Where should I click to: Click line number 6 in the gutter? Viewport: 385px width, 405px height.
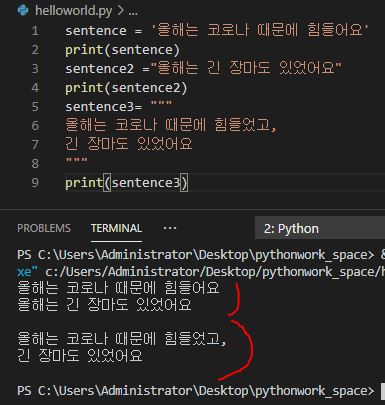pos(35,126)
